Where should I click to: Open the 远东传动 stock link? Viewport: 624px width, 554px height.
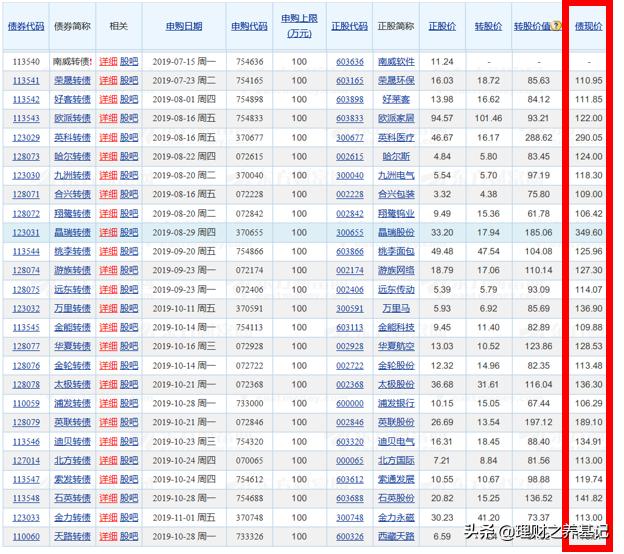pyautogui.click(x=396, y=289)
